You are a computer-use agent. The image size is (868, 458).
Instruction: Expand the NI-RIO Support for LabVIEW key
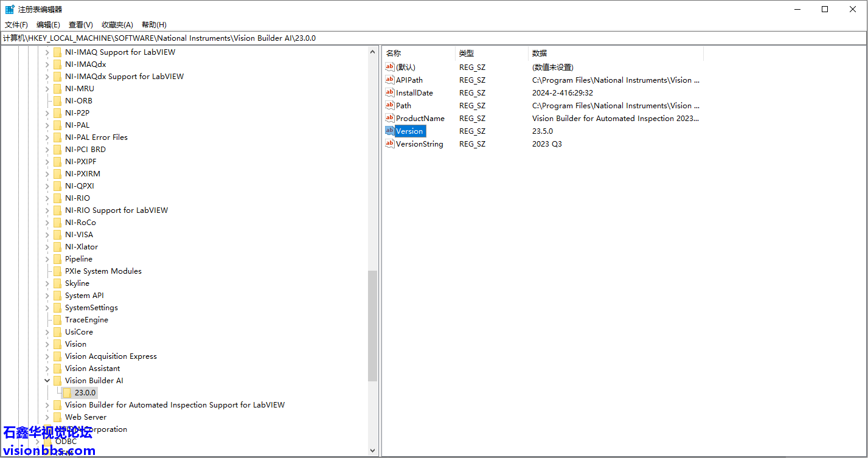coord(47,210)
